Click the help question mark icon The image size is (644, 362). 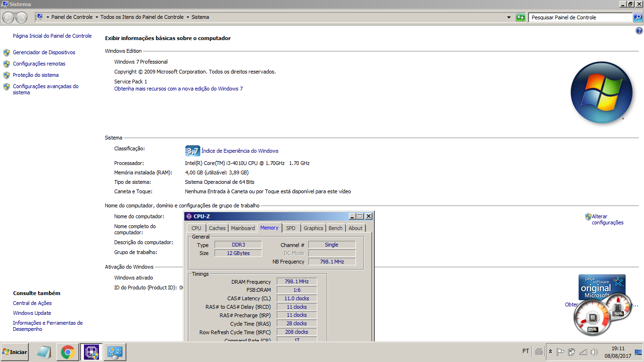tap(639, 31)
